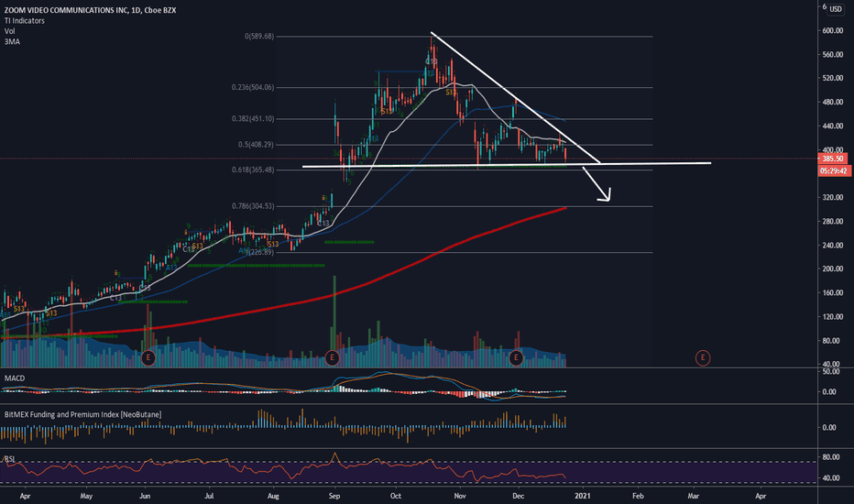The image size is (854, 504).
Task: Click the current price label 385.50
Action: click(832, 159)
